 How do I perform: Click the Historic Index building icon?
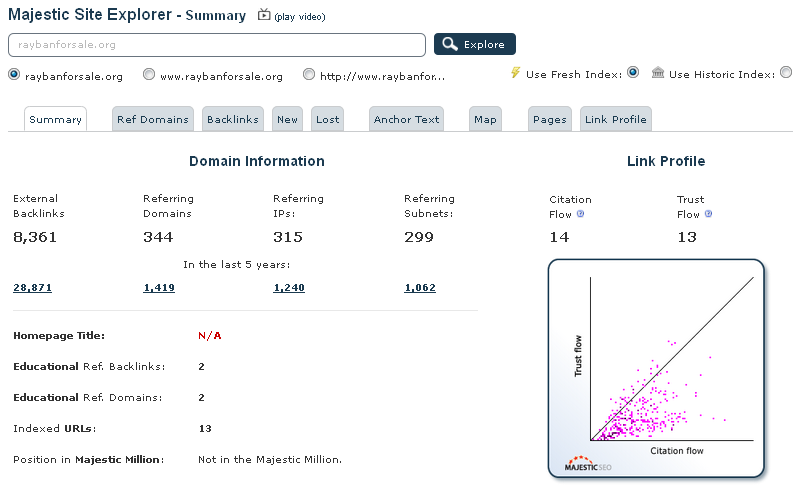pyautogui.click(x=658, y=73)
